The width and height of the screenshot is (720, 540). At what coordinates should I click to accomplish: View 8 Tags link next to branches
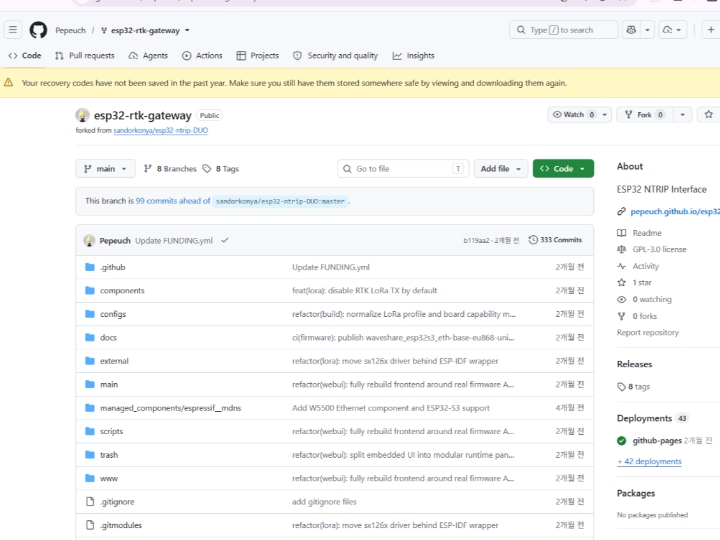[x=221, y=169]
